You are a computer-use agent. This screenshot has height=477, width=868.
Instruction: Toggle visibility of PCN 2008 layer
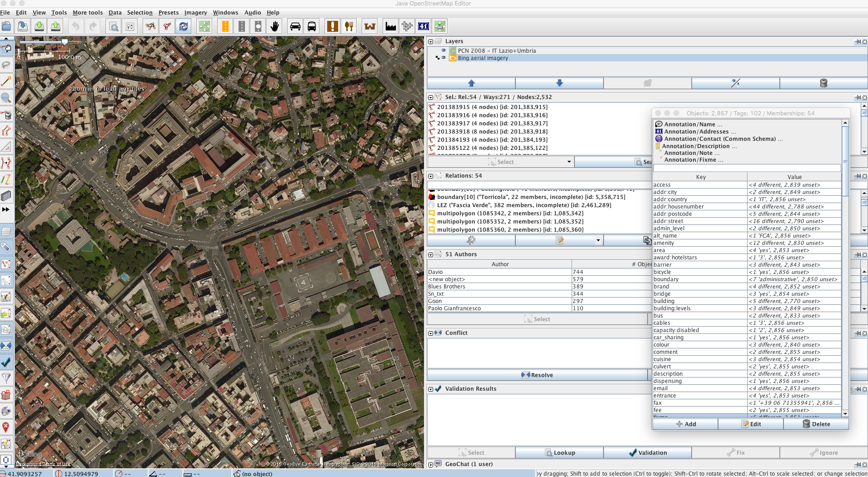[x=444, y=50]
